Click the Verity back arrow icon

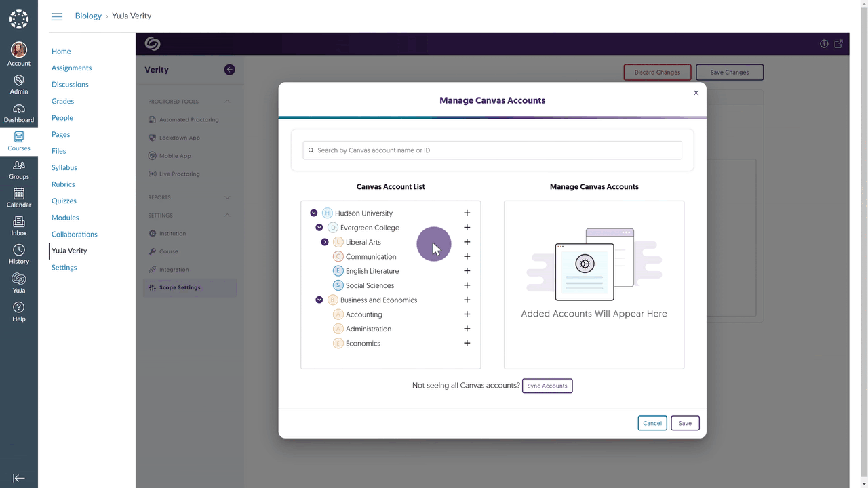coord(229,70)
